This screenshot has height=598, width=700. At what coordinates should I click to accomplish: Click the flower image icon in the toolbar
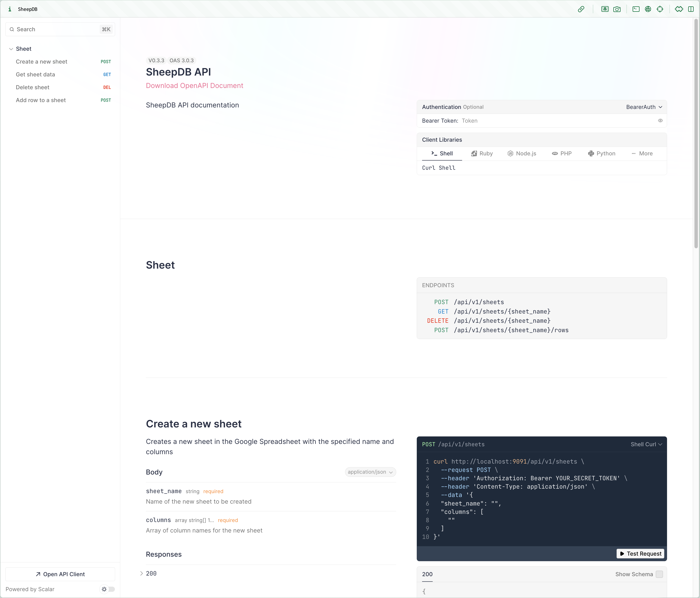click(605, 9)
